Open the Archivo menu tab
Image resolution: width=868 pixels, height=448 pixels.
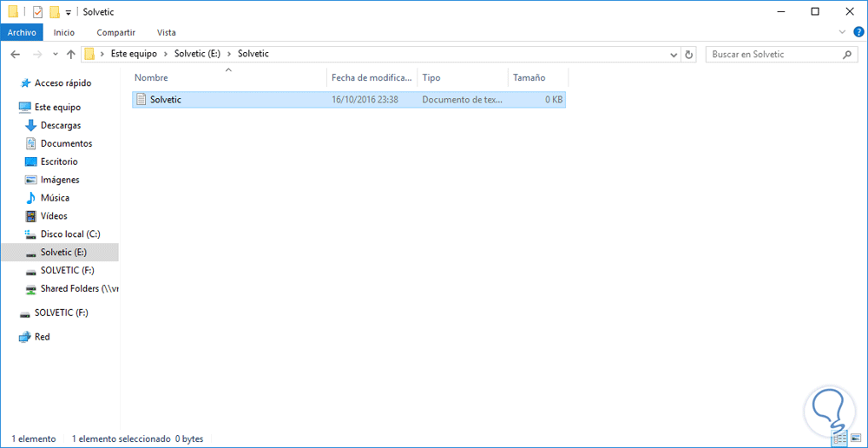(22, 33)
